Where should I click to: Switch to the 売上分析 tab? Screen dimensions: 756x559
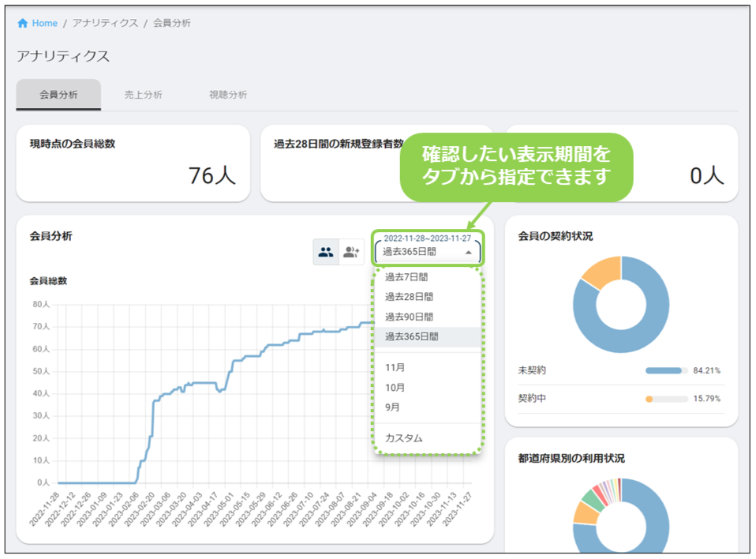[144, 95]
